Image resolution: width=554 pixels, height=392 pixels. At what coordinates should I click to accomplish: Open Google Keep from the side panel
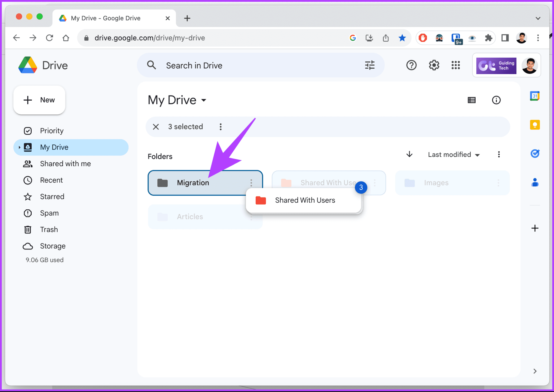534,125
